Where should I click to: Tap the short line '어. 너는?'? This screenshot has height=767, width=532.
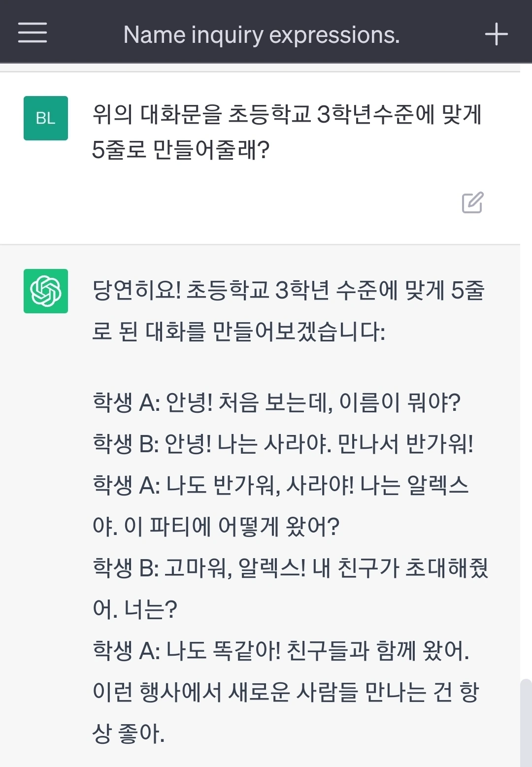pyautogui.click(x=135, y=609)
